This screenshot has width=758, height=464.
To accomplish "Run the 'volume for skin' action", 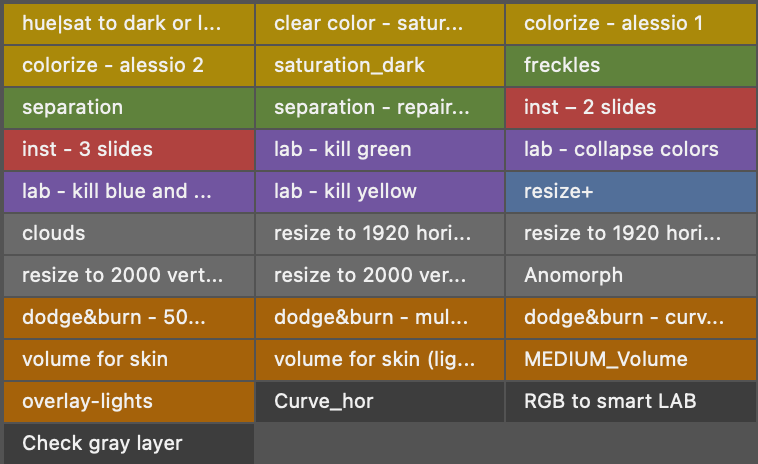I will click(127, 359).
